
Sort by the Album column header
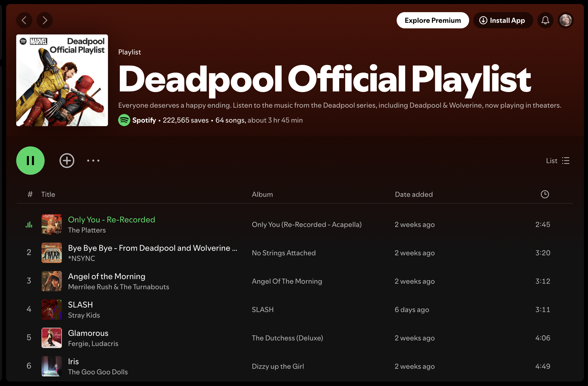pos(262,195)
